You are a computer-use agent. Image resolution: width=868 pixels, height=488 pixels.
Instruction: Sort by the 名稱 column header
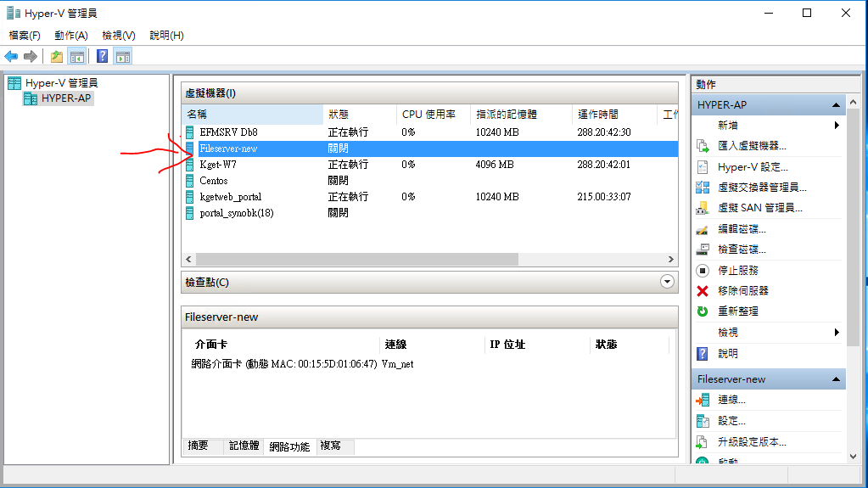pyautogui.click(x=253, y=114)
